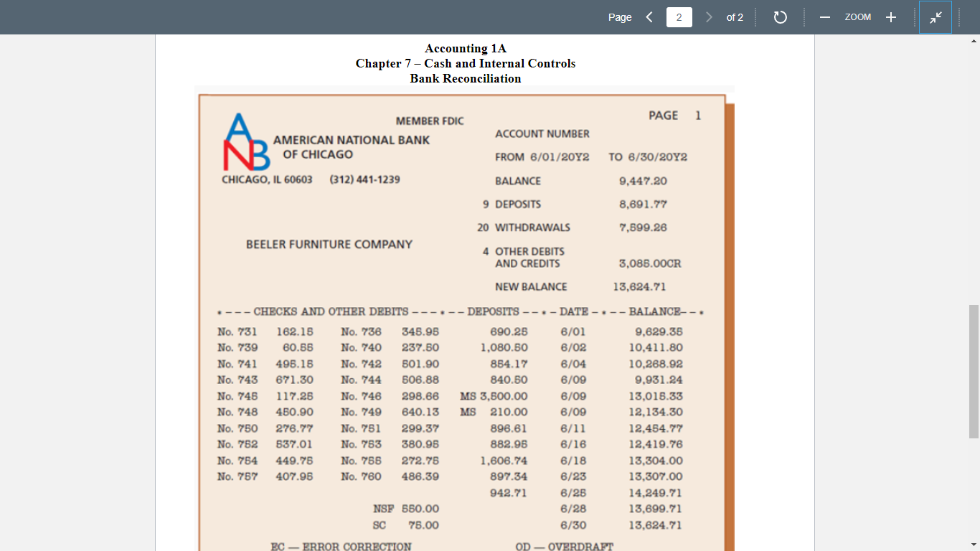Click the 'NSF 550.00' entry

(406, 509)
